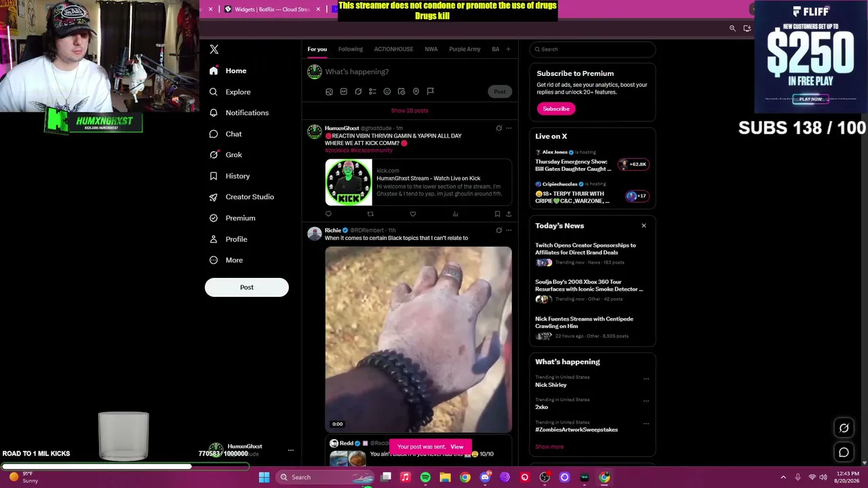Add a poll to the composer
The image size is (868, 488).
coord(372,91)
